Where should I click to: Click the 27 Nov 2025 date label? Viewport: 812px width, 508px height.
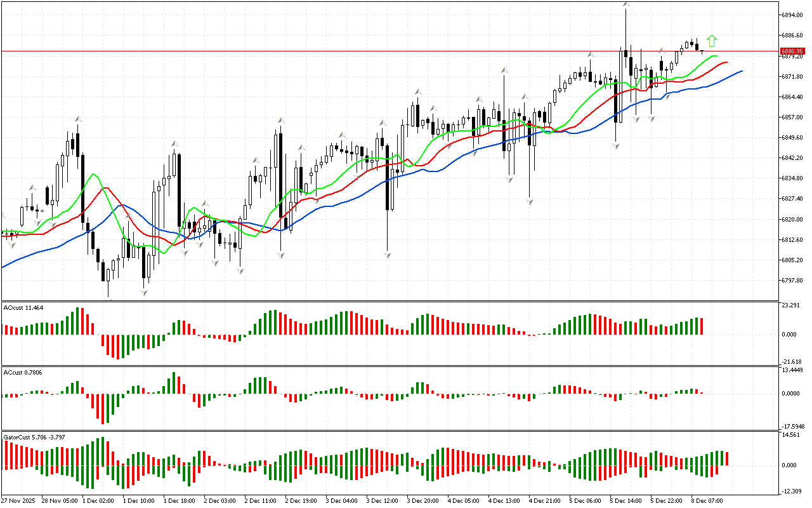[x=18, y=500]
